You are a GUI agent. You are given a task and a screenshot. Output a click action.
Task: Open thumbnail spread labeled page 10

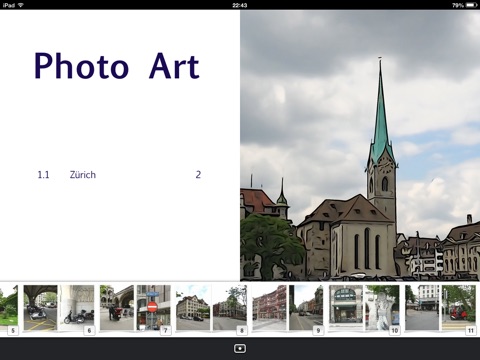[x=364, y=308]
